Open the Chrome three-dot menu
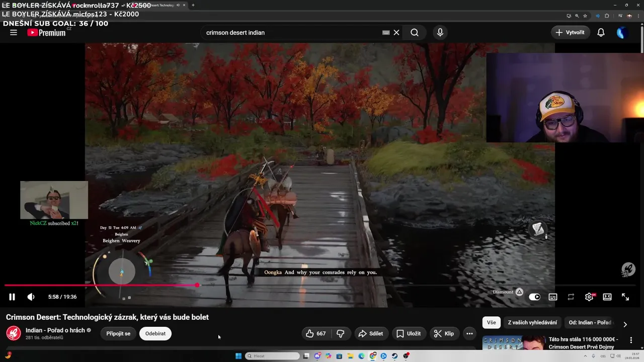The image size is (644, 362). click(x=638, y=16)
